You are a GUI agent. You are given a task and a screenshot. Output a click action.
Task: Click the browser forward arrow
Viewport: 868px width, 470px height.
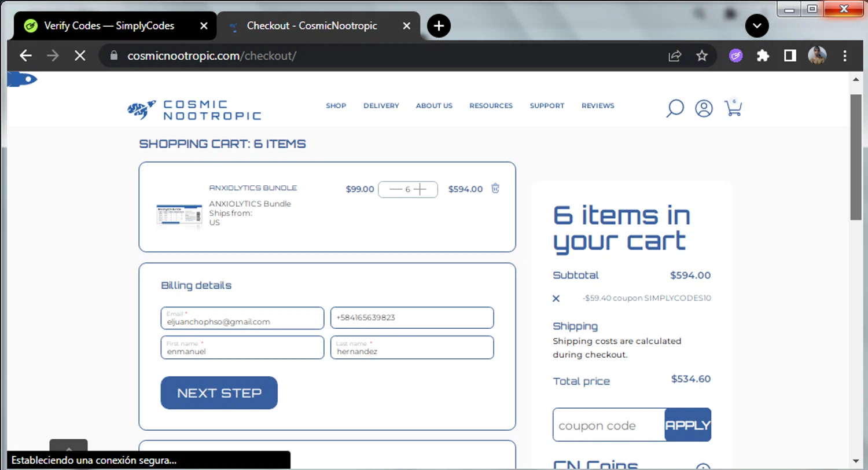[x=53, y=56]
